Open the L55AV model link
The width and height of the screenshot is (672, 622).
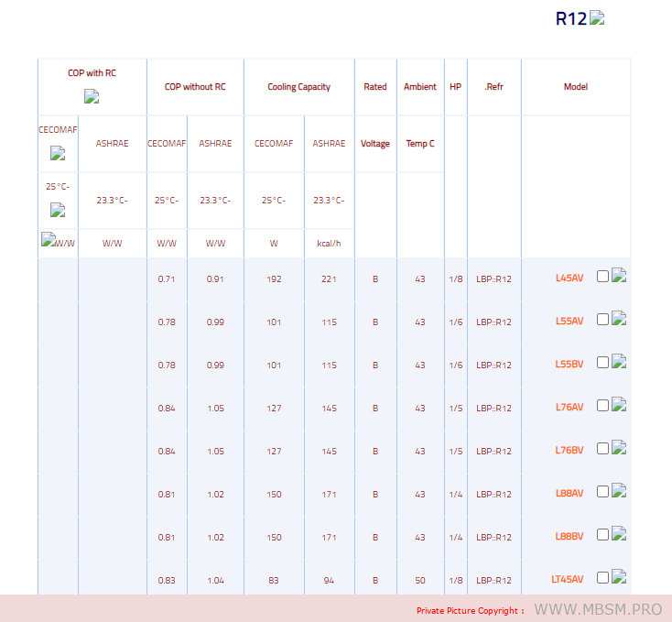point(569,322)
